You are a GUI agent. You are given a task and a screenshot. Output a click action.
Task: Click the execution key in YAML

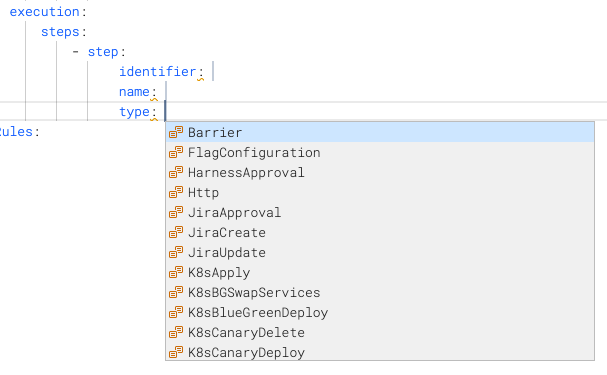pos(45,12)
